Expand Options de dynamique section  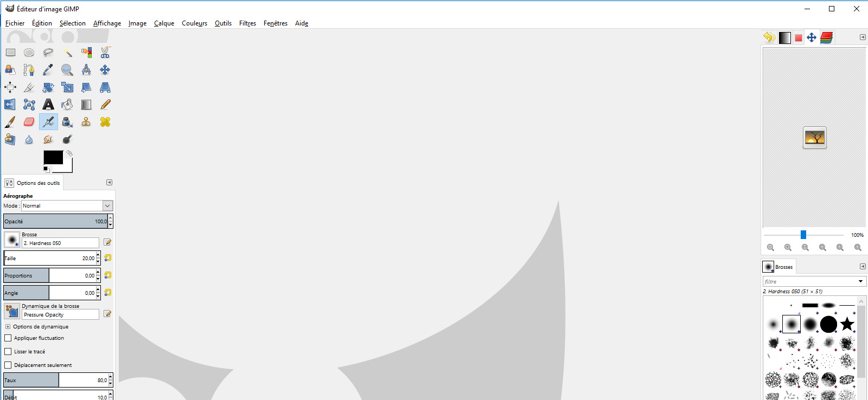(x=8, y=327)
